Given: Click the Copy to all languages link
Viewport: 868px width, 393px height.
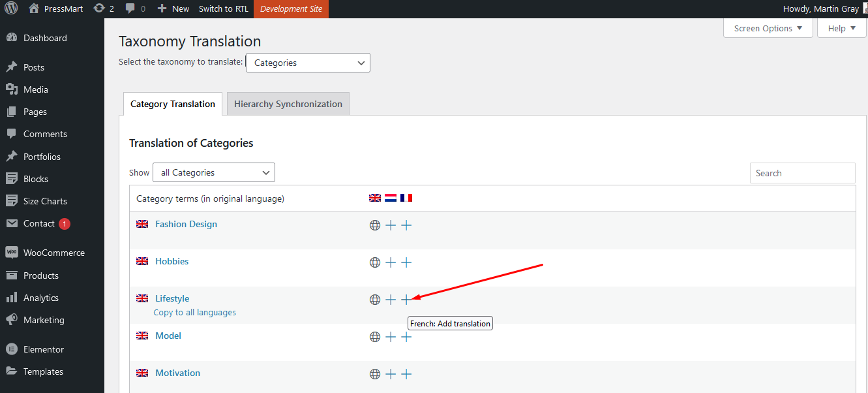Looking at the screenshot, I should pos(194,313).
